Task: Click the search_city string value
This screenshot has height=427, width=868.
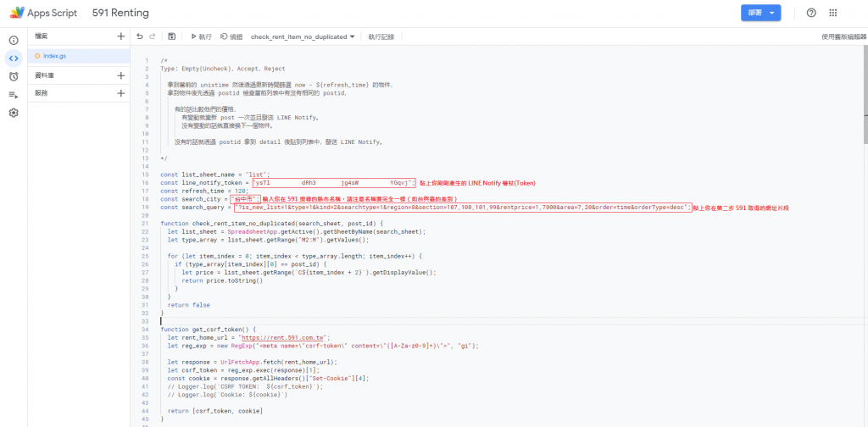Action: pos(245,198)
